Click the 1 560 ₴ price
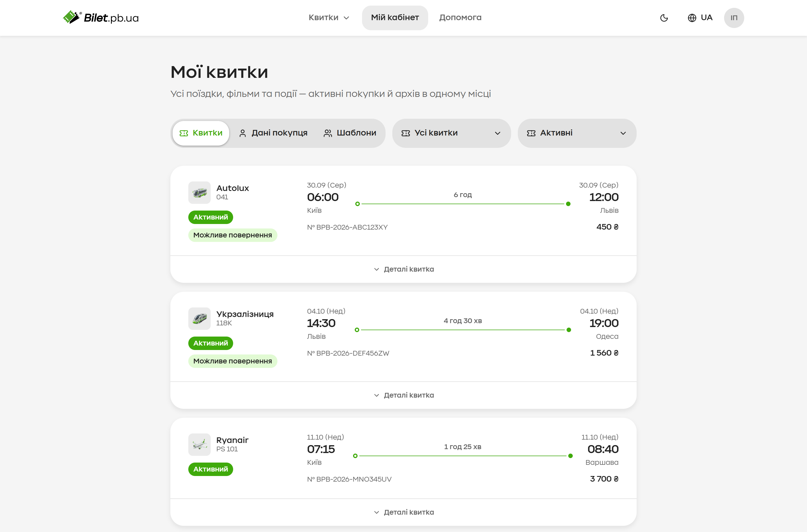 pyautogui.click(x=604, y=353)
